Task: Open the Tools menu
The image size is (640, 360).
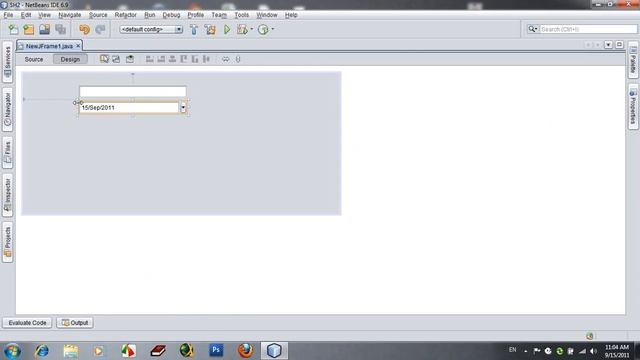Action: pos(241,15)
